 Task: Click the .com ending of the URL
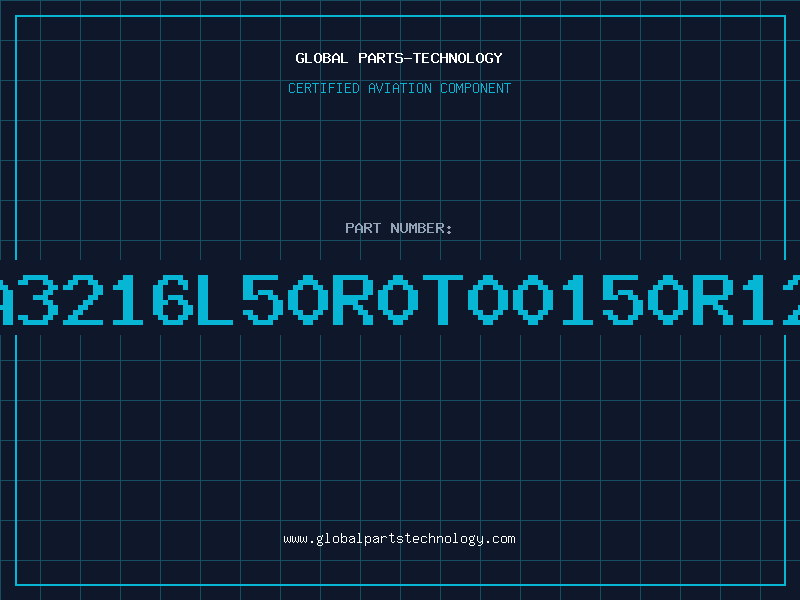click(x=500, y=539)
